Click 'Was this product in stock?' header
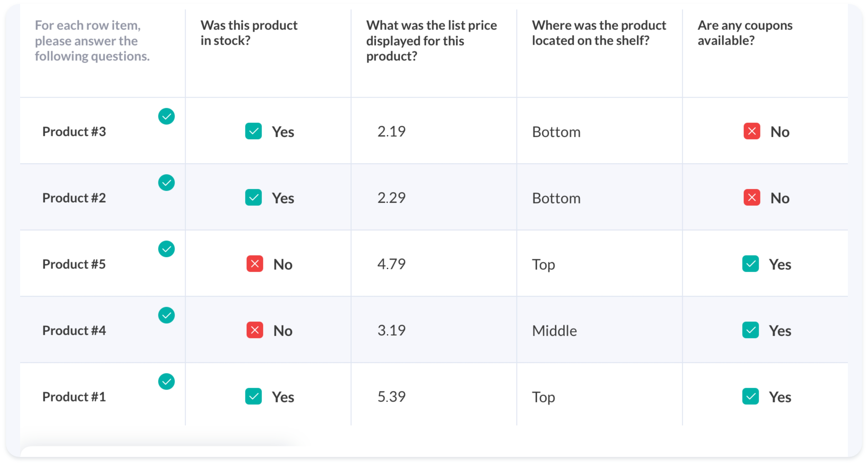 pyautogui.click(x=249, y=33)
